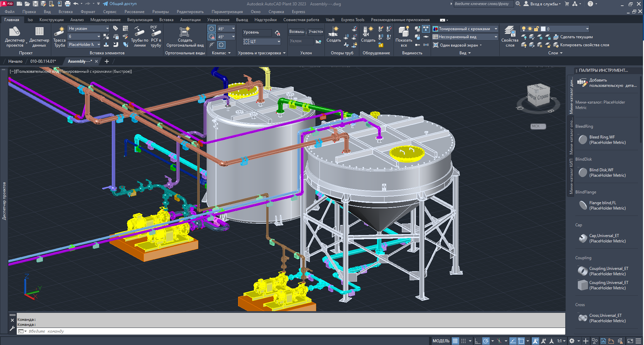Screen dimensions: 644x345
Task: Expand the Слои panel
Action: [555, 53]
